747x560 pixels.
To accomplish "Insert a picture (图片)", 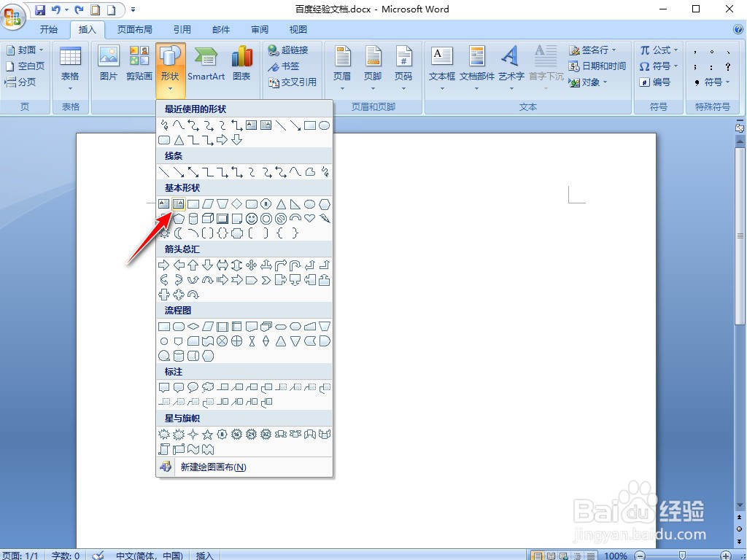I will [x=109, y=64].
